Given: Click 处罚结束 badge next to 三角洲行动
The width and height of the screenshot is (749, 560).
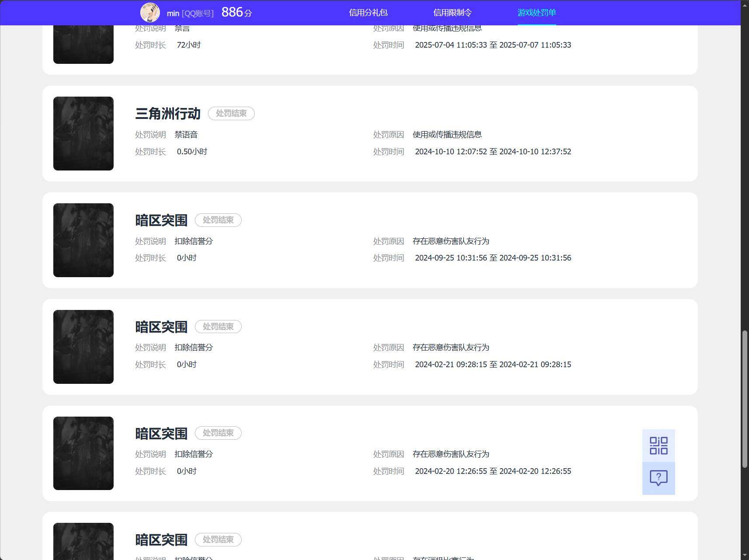Looking at the screenshot, I should [x=231, y=113].
